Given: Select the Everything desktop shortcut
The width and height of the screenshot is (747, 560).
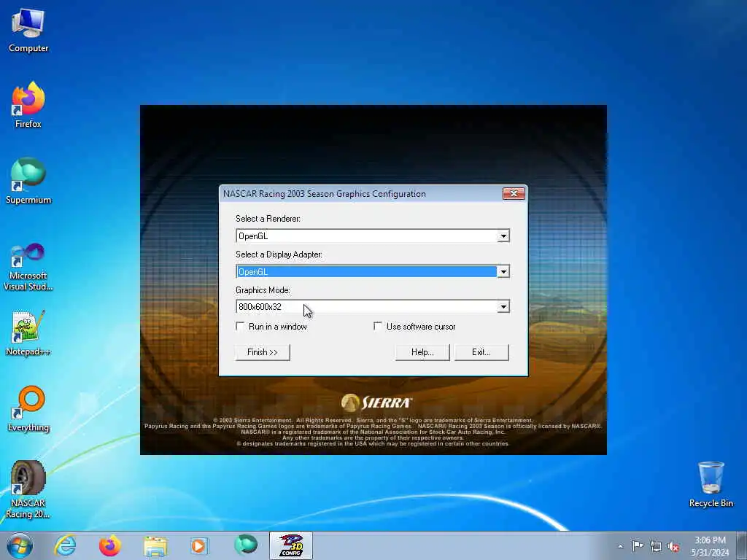Looking at the screenshot, I should pyautogui.click(x=28, y=408).
